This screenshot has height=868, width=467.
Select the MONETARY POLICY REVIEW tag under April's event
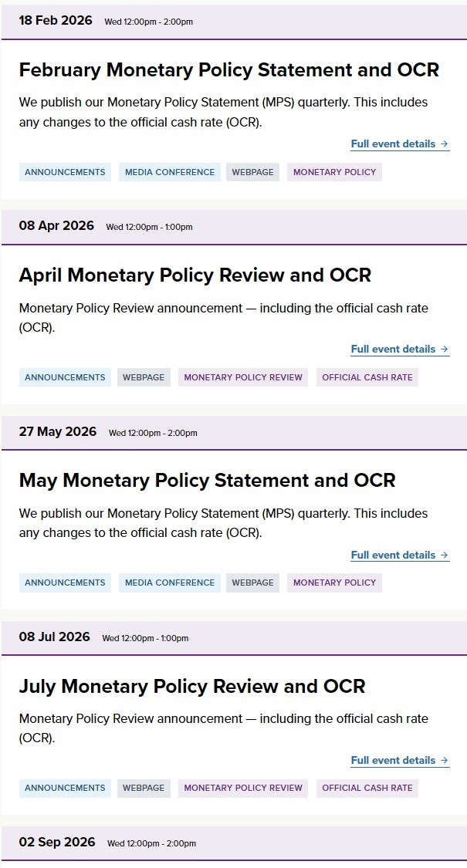point(242,377)
